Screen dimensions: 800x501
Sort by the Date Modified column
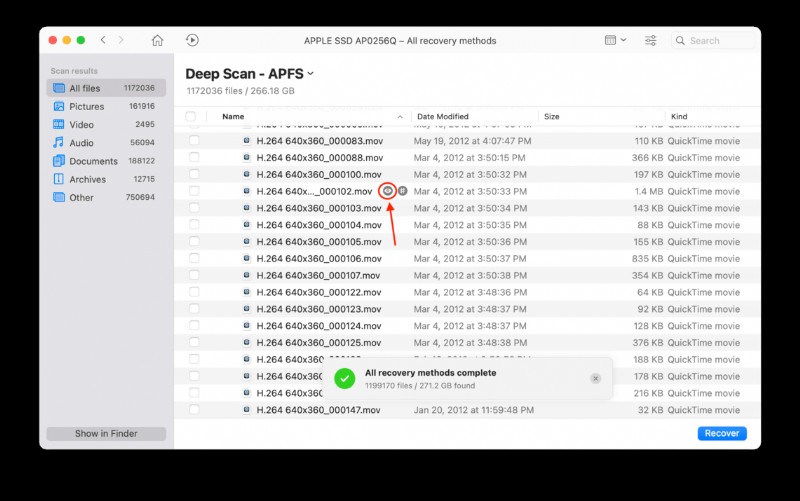[442, 116]
